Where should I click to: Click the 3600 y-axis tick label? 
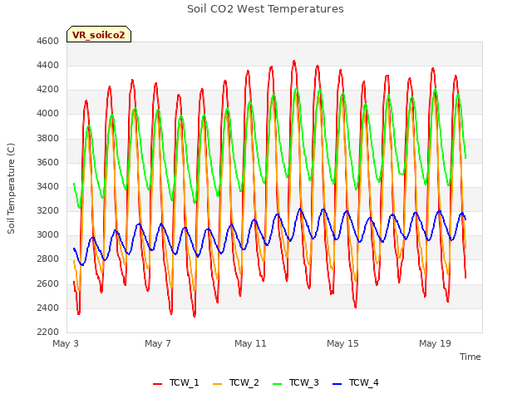coord(48,162)
